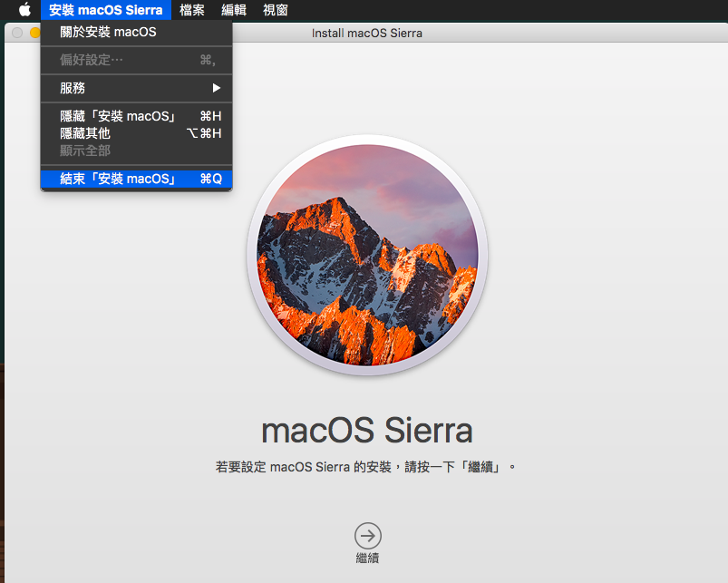Open the Apple menu
The image size is (728, 583).
click(24, 10)
